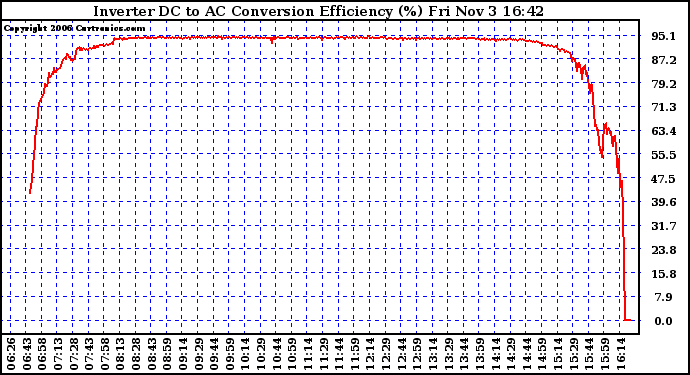690x375 pixels.
Task: Click the 47.5 efficiency axis value
Action: click(x=664, y=179)
